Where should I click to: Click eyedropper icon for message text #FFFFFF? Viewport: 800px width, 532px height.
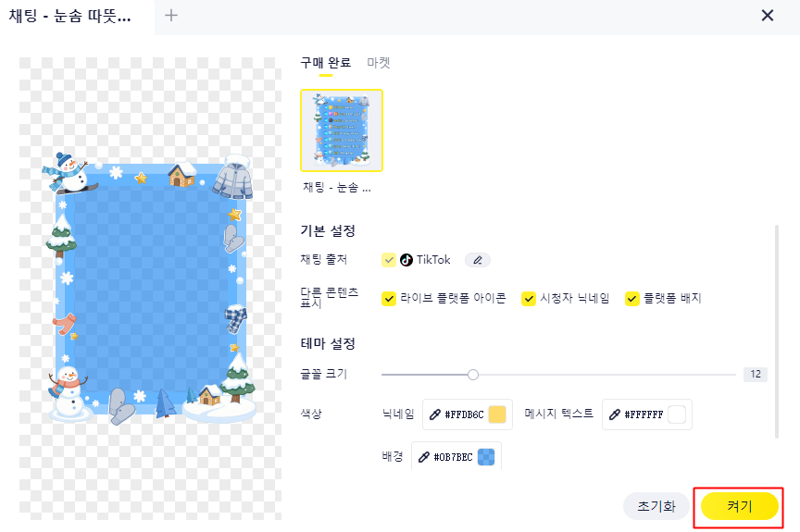pos(614,414)
